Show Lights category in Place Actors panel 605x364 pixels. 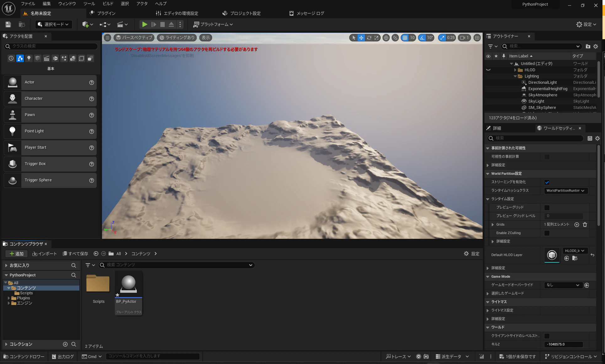[x=29, y=58]
